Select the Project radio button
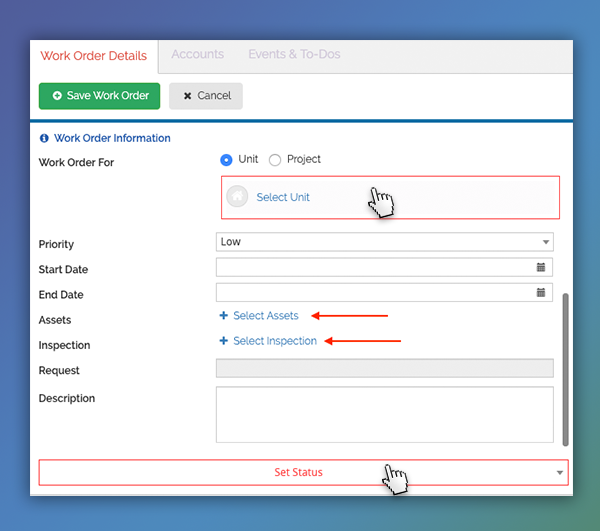Screen dimensions: 600x531 [x=275, y=160]
